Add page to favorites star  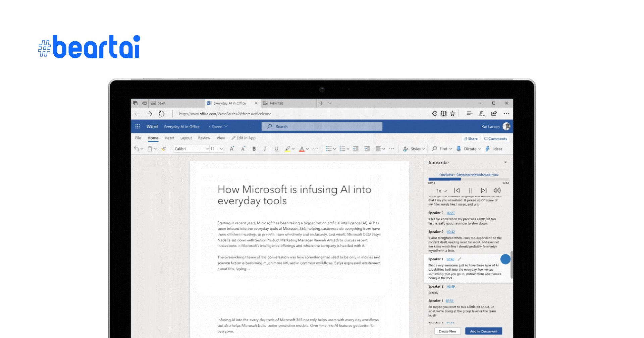[452, 114]
